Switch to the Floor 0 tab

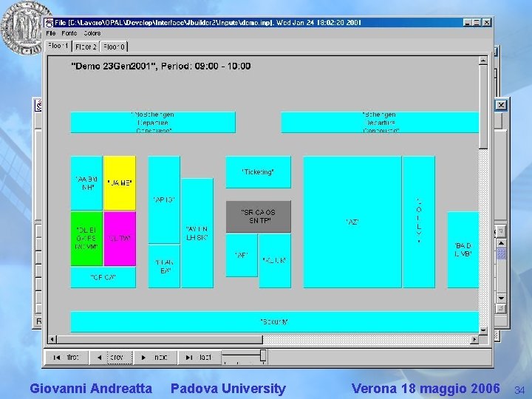point(114,47)
